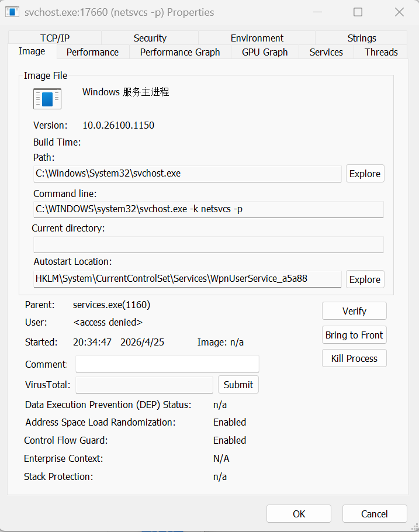Click the Autostart Location registry field

[x=187, y=279]
